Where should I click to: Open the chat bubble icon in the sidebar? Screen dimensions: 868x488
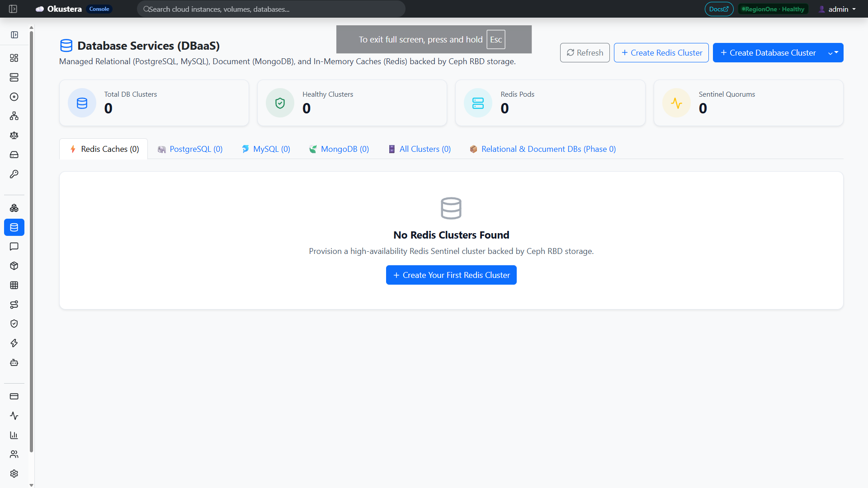click(x=14, y=246)
